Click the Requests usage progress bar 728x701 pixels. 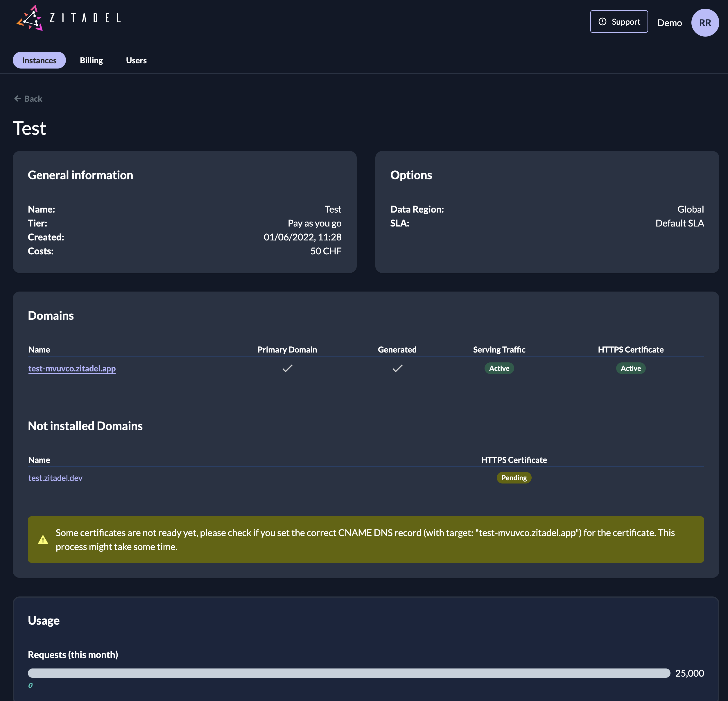(x=349, y=673)
